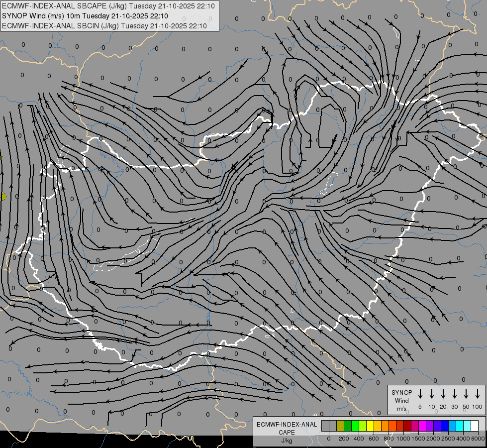Select the yellow-green CAPE color swatch
487x448 pixels.
(x=363, y=426)
